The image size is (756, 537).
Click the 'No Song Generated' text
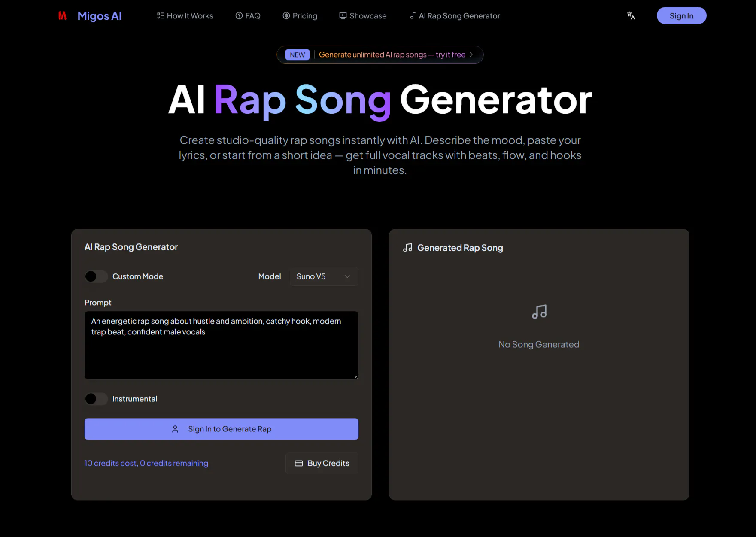tap(539, 344)
